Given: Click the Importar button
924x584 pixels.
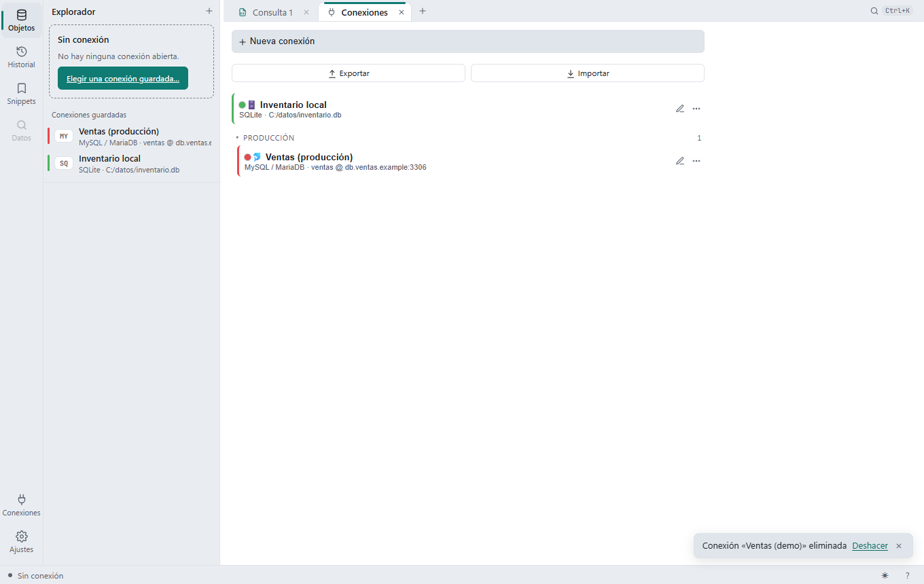Looking at the screenshot, I should [588, 73].
